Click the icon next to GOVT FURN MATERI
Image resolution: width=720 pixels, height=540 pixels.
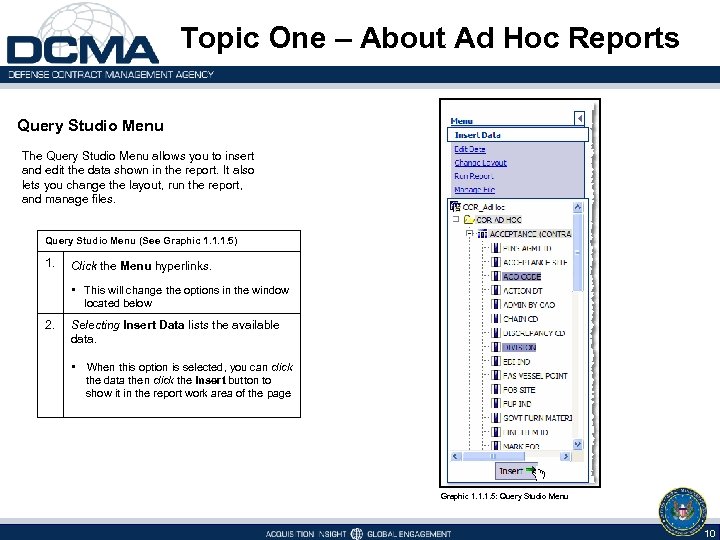tap(496, 418)
